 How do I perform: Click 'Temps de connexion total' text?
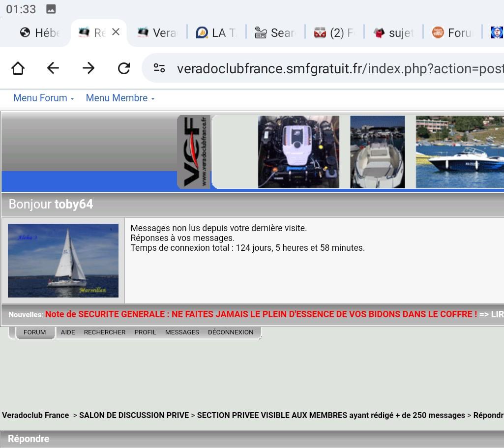pyautogui.click(x=247, y=248)
